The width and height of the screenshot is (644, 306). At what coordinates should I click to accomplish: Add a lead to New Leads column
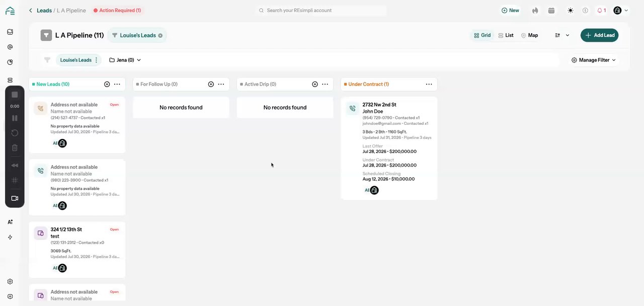[107, 84]
